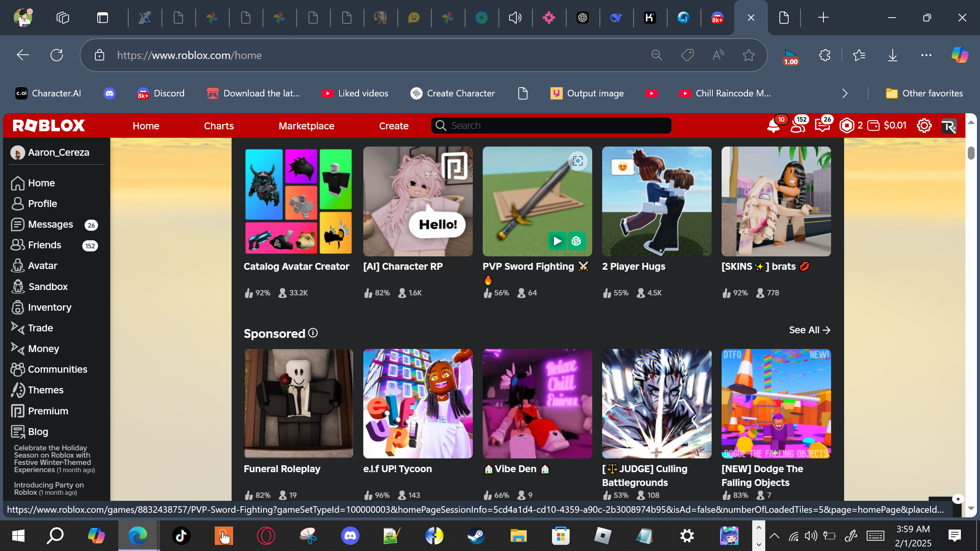980x551 pixels.
Task: Go to the Charts tab
Action: [219, 126]
